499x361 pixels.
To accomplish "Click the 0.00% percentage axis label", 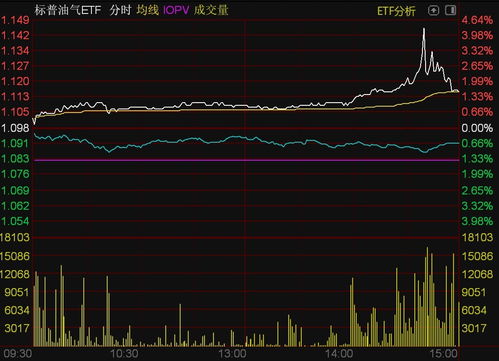I will pyautogui.click(x=477, y=128).
